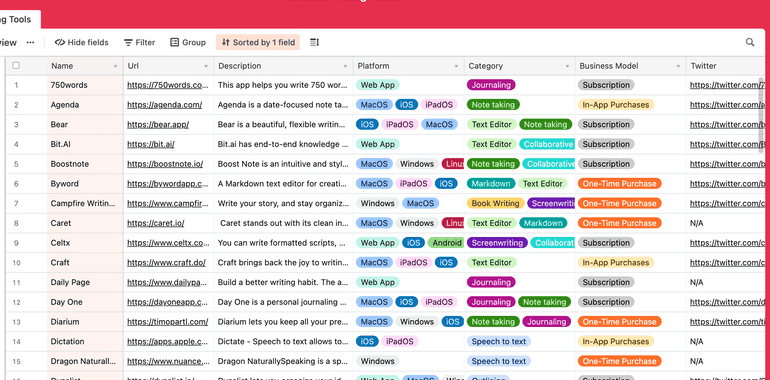This screenshot has height=380, width=770.
Task: Click the Screenwriting tag in Celtx row
Action: [x=497, y=243]
